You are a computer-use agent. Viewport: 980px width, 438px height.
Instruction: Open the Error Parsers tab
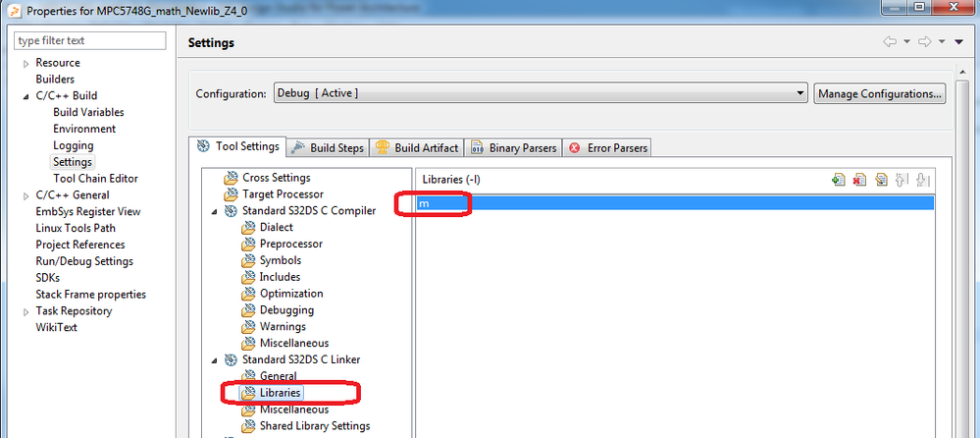[x=607, y=148]
